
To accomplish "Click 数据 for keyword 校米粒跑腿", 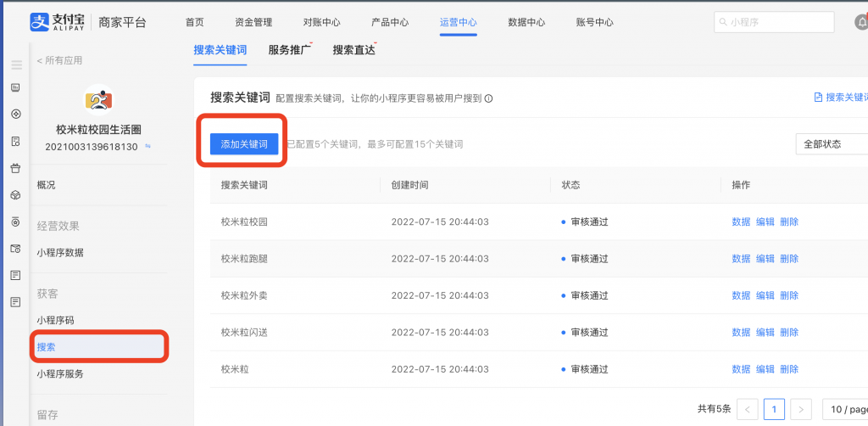I will click(x=741, y=259).
